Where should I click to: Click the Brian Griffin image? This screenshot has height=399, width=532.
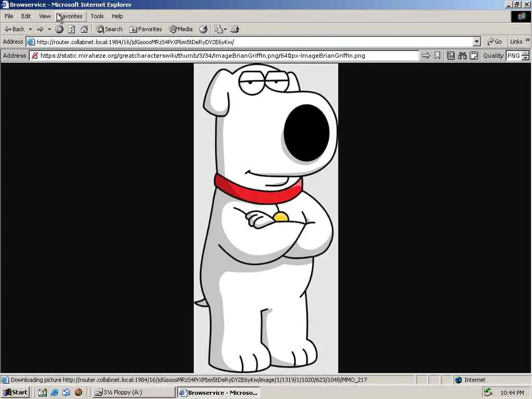(x=266, y=218)
